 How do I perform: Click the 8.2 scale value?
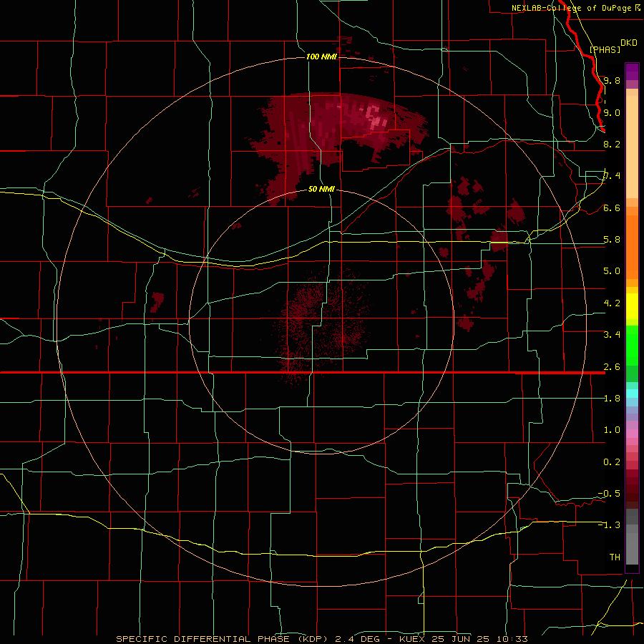612,144
